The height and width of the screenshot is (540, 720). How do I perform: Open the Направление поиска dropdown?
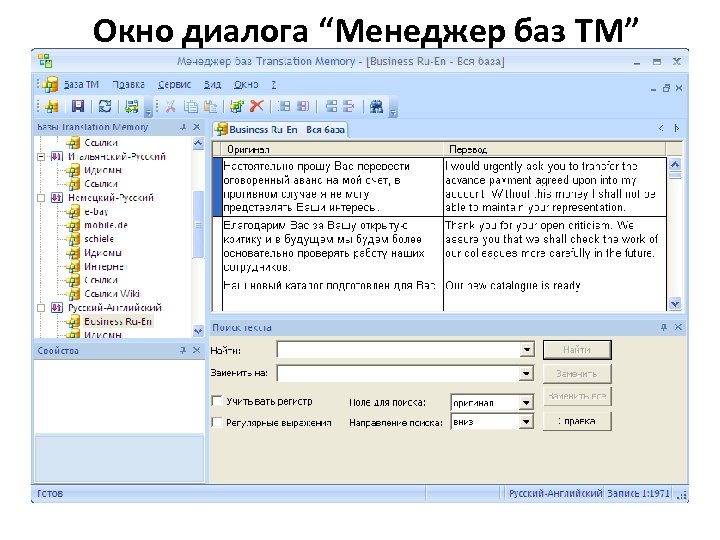[x=527, y=422]
